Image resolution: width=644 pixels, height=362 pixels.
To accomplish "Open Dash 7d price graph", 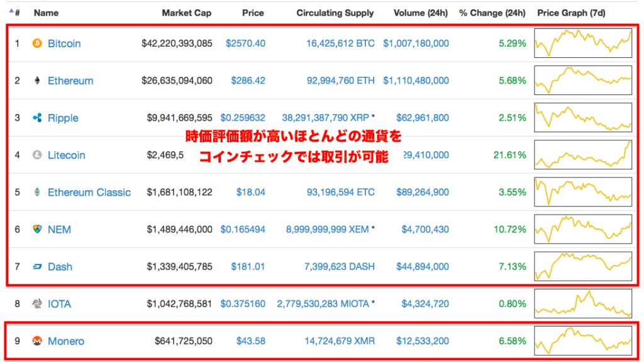I will point(583,266).
